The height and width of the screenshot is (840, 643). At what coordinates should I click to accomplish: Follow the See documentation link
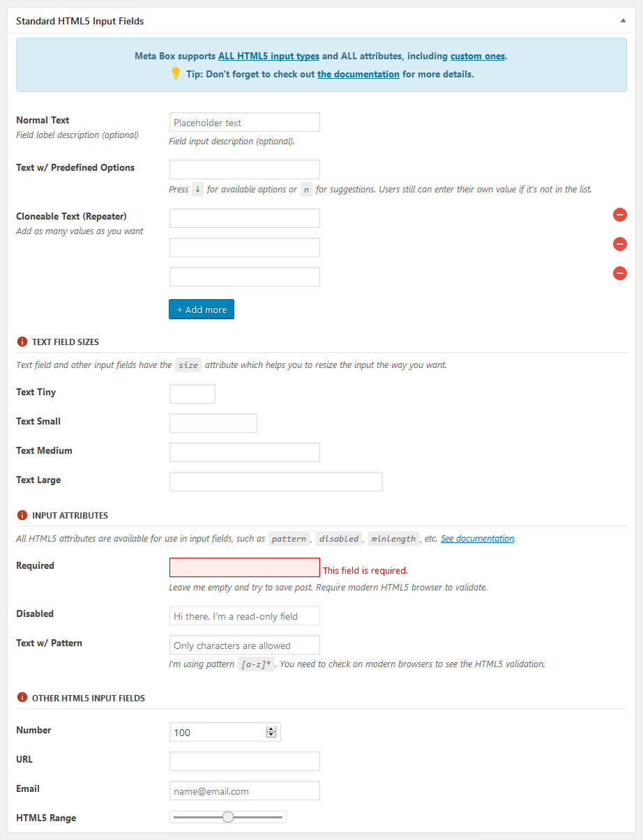point(477,538)
